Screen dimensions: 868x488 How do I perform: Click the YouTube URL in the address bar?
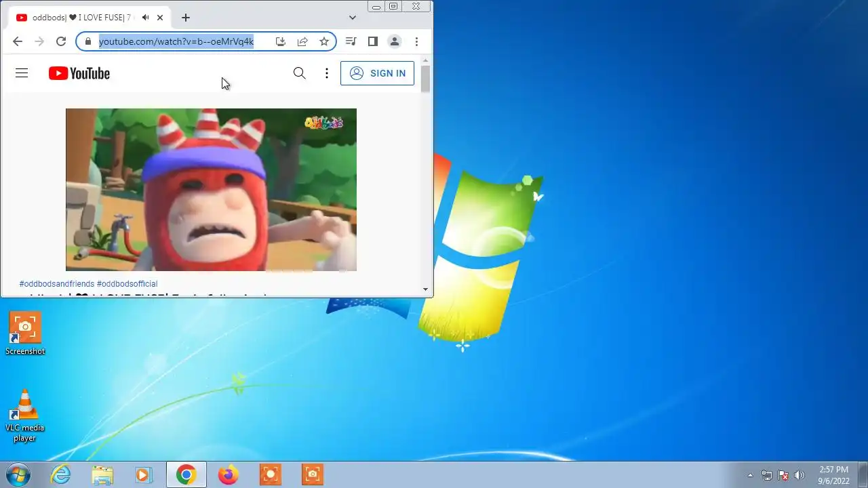pyautogui.click(x=176, y=41)
